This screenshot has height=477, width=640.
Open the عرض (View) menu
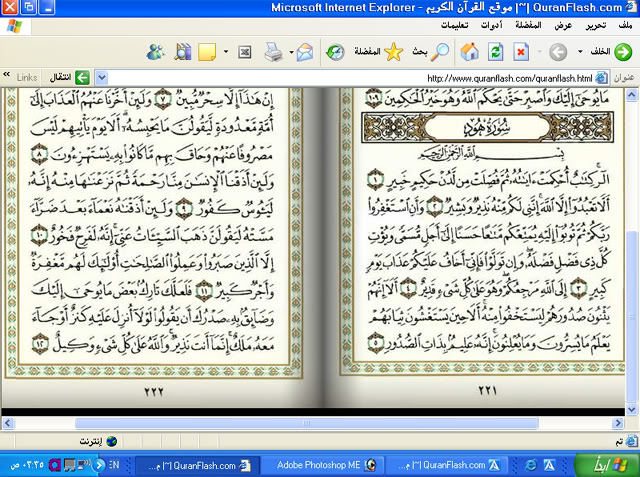click(x=563, y=26)
